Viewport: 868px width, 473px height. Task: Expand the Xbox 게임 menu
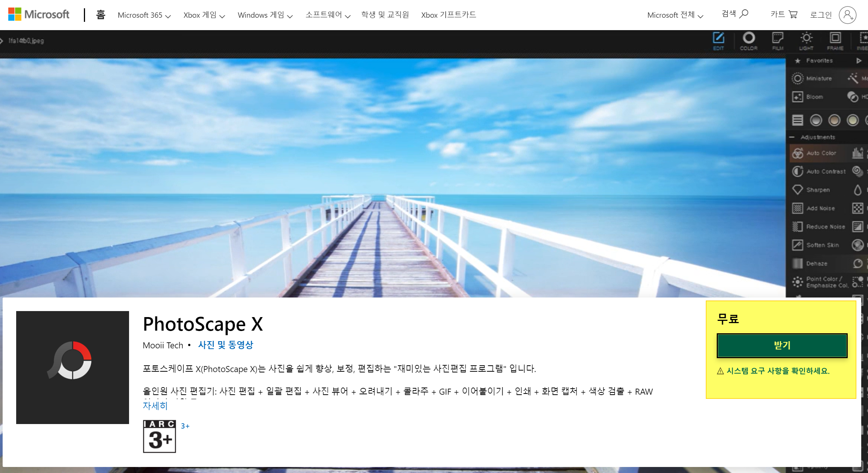(204, 15)
